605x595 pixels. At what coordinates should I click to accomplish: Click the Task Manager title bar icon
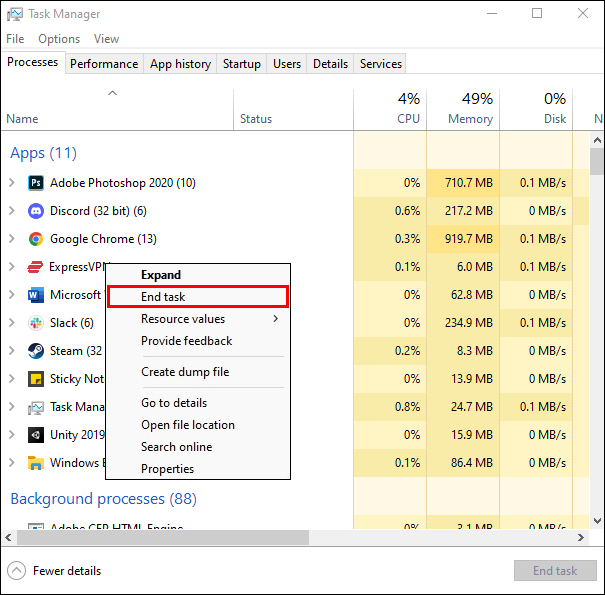tap(15, 14)
